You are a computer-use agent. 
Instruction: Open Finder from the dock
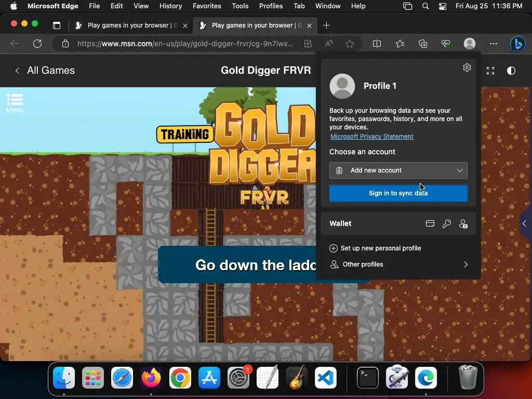coord(64,378)
